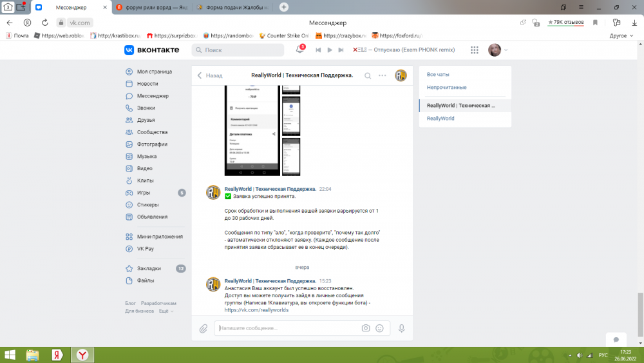The image size is (644, 363).
Task: Open the VK services grid icon
Action: (475, 50)
